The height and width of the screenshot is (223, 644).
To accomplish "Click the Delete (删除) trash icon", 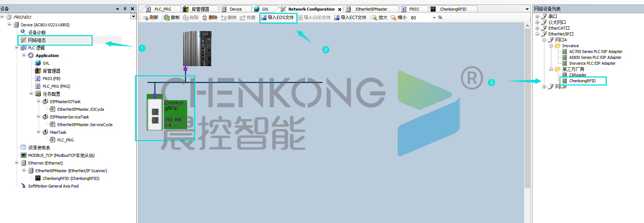I will 205,18.
